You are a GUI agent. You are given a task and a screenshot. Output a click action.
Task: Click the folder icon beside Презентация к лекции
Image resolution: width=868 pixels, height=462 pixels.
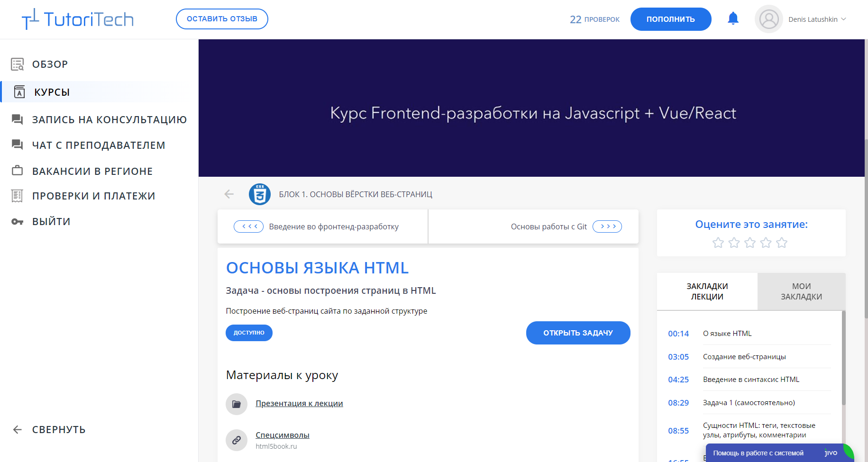click(x=237, y=404)
